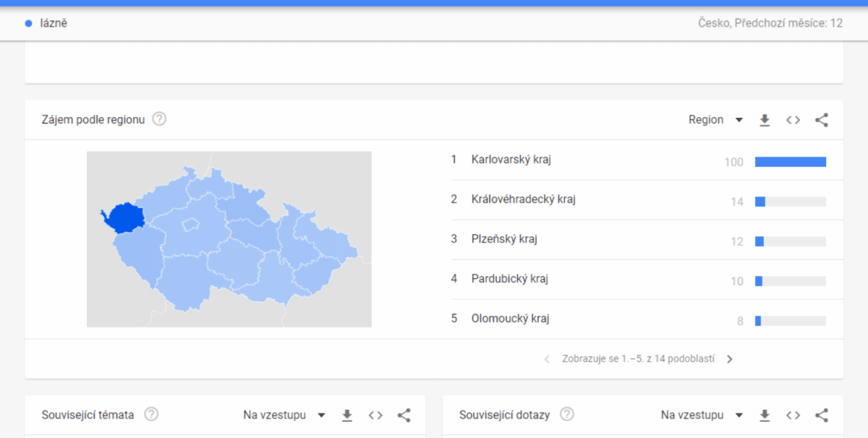
Task: Show help for Související dotazy
Action: coord(567,414)
